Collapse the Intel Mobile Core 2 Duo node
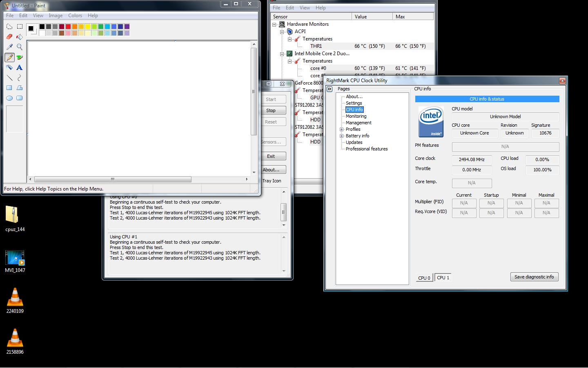This screenshot has width=588, height=368. [x=282, y=54]
